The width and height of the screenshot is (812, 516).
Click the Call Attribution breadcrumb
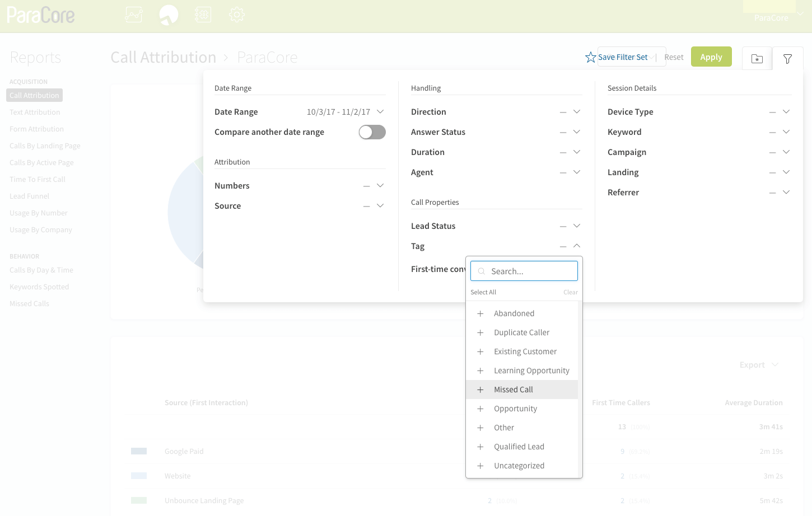164,57
